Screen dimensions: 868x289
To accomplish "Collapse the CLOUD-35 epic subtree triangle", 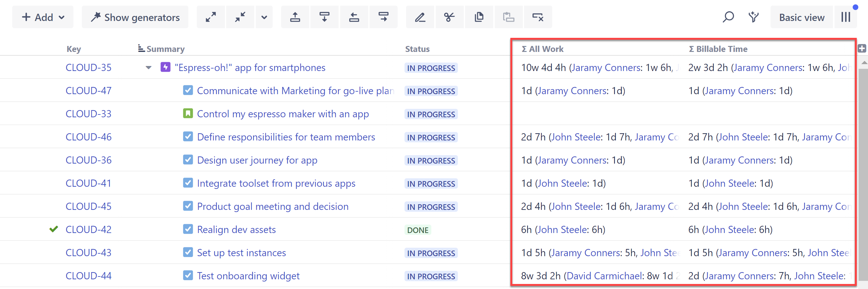I will [148, 68].
